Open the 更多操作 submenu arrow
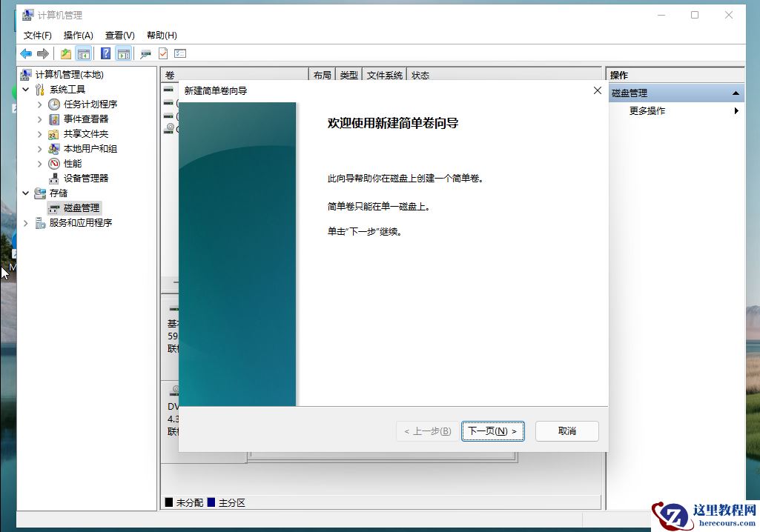Screen dimensions: 760x532 click(x=736, y=110)
